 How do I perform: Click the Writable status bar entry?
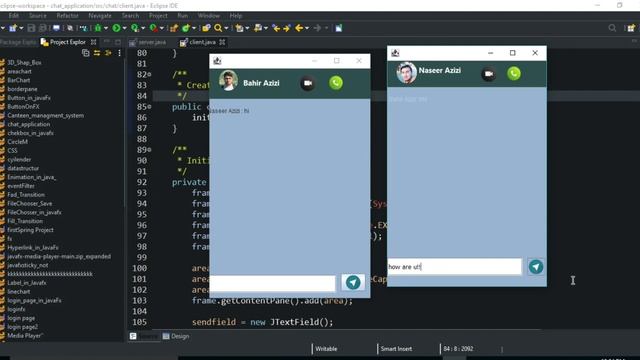[326, 349]
